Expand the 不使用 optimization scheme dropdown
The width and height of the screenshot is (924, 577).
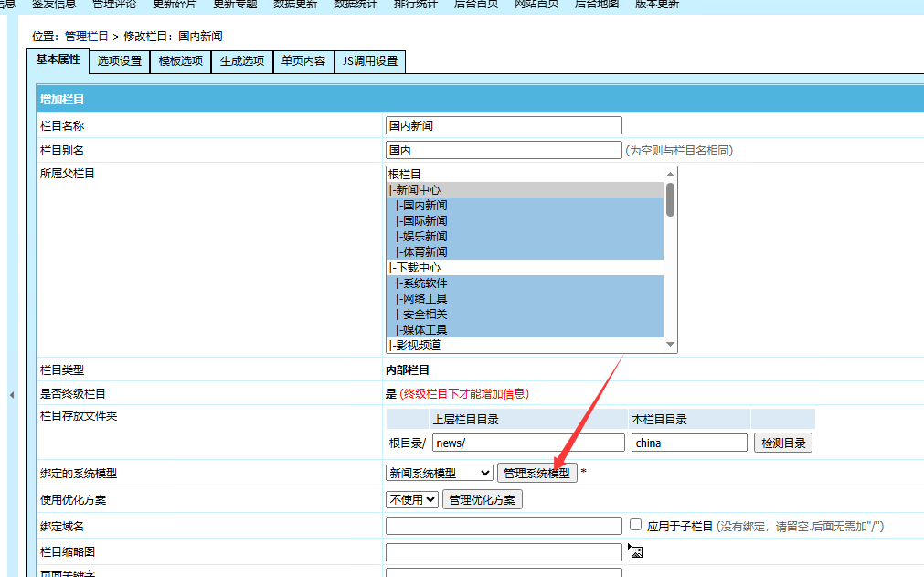point(412,499)
